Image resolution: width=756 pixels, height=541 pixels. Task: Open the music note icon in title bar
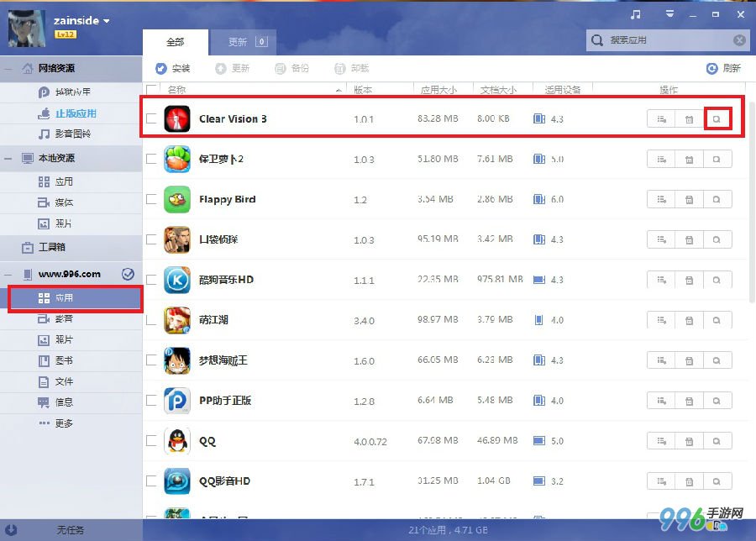(x=636, y=14)
